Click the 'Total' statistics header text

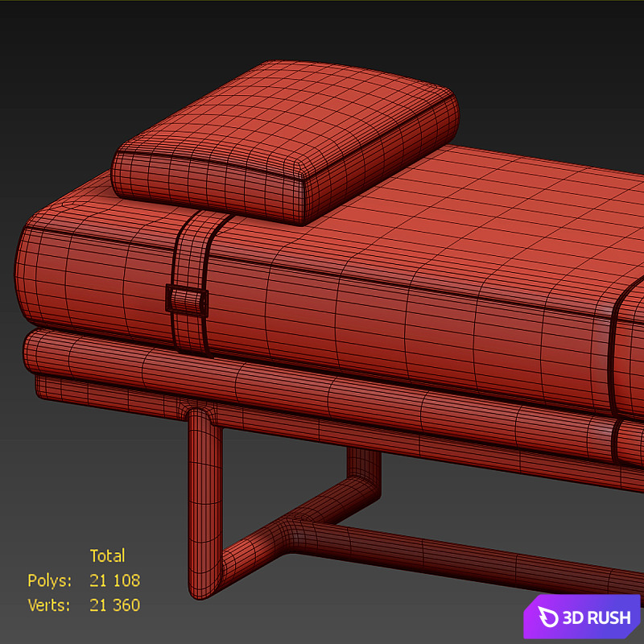click(x=107, y=555)
